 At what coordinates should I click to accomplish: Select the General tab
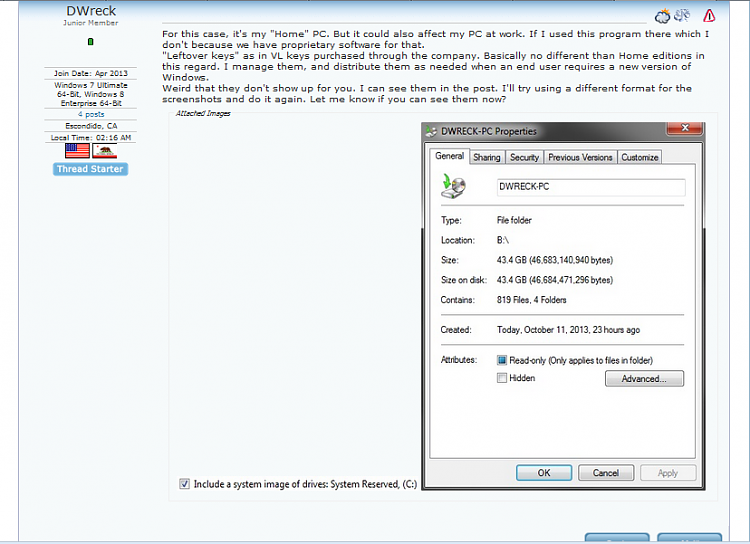click(450, 156)
